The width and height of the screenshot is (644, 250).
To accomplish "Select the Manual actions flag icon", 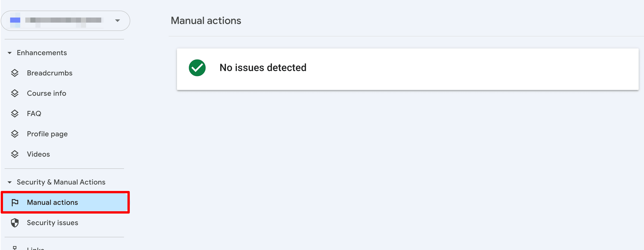I will tap(15, 202).
